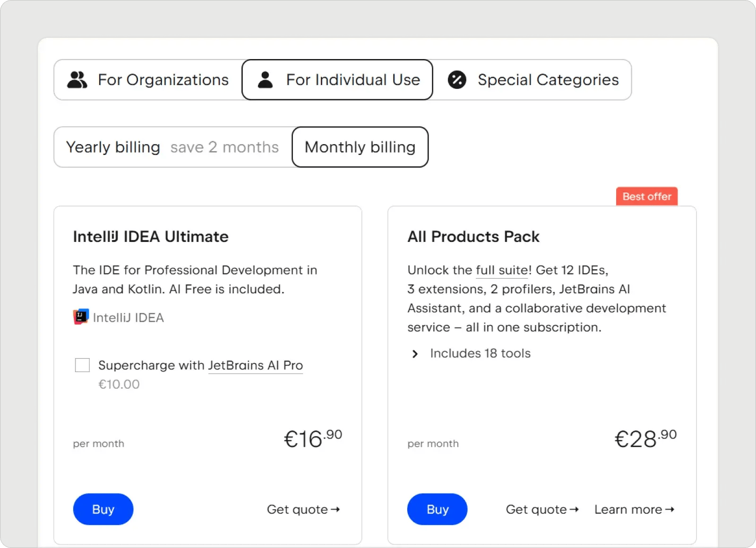This screenshot has width=756, height=548.
Task: Click the €28.90 price
Action: click(x=645, y=438)
